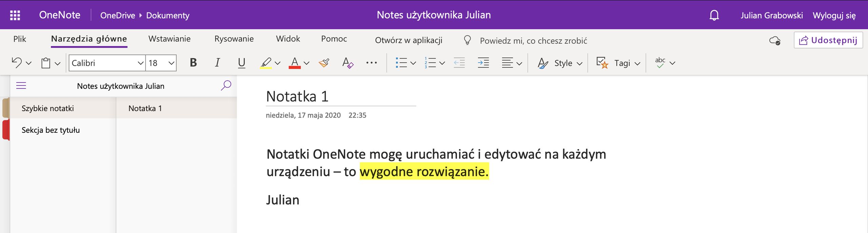Viewport: 868px width, 233px height.
Task: Go to OneDrive breadcrumb link
Action: click(x=118, y=16)
